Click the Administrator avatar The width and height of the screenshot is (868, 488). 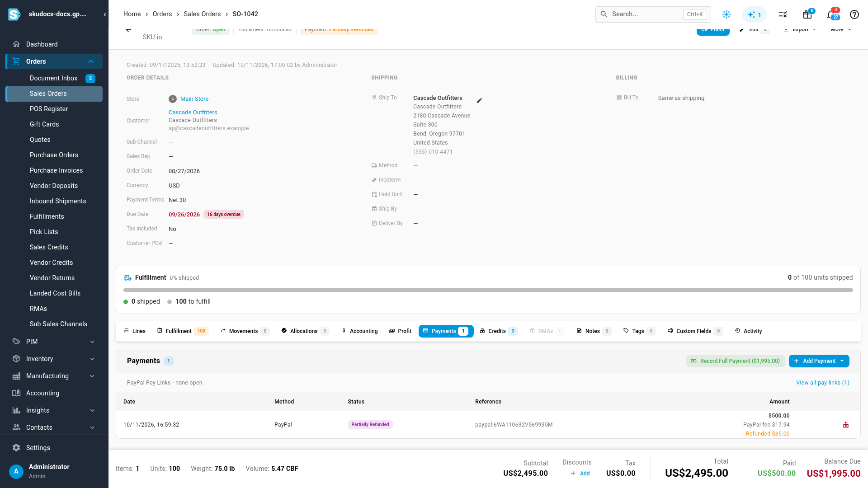(x=16, y=471)
